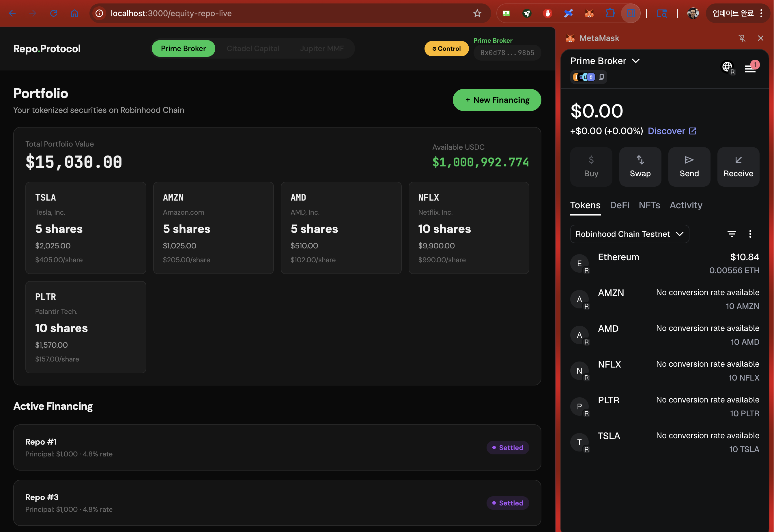Open the Chrome three-dot menu
The height and width of the screenshot is (532, 774).
point(761,13)
